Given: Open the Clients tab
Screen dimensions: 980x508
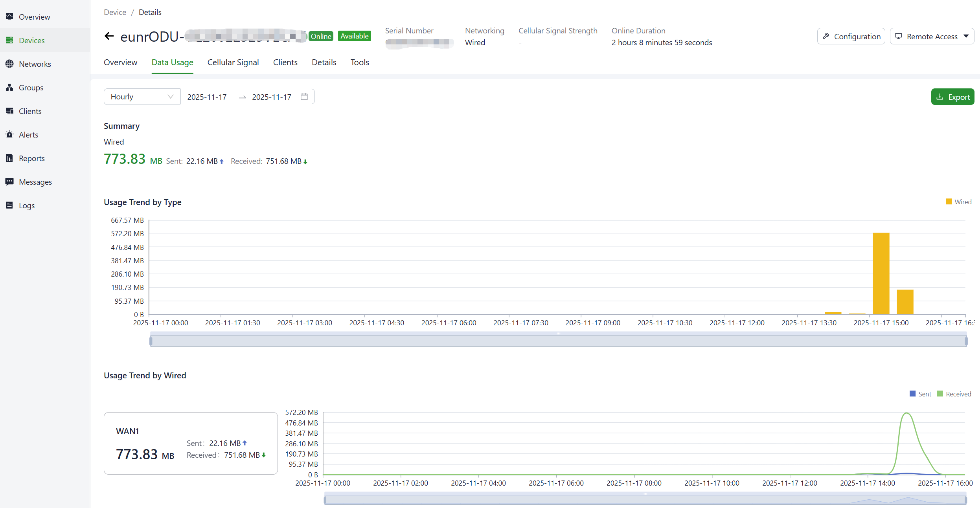Looking at the screenshot, I should pos(285,62).
